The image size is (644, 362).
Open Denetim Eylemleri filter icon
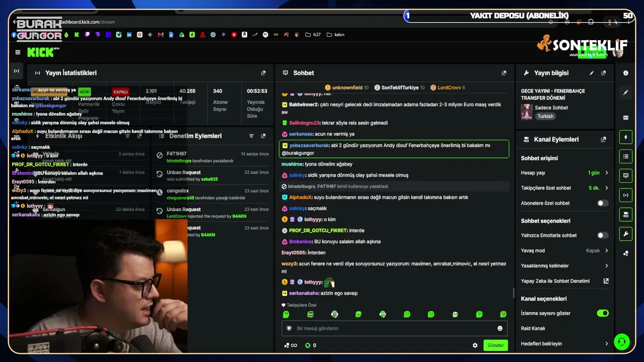click(252, 136)
